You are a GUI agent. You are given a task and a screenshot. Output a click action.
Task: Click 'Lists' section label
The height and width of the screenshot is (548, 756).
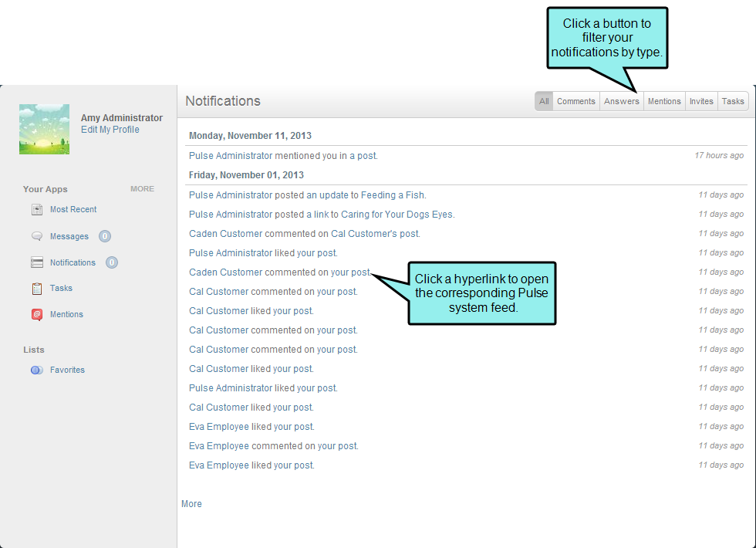click(x=34, y=350)
